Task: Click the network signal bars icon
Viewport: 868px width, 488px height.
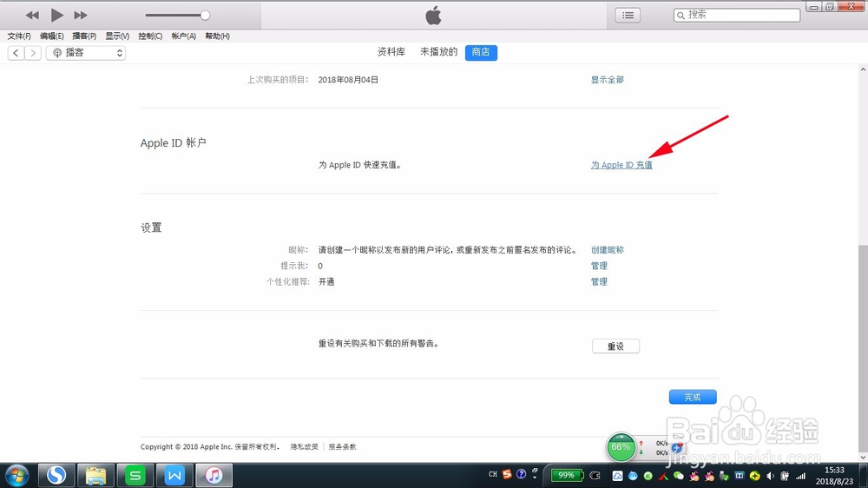Action: click(x=801, y=476)
